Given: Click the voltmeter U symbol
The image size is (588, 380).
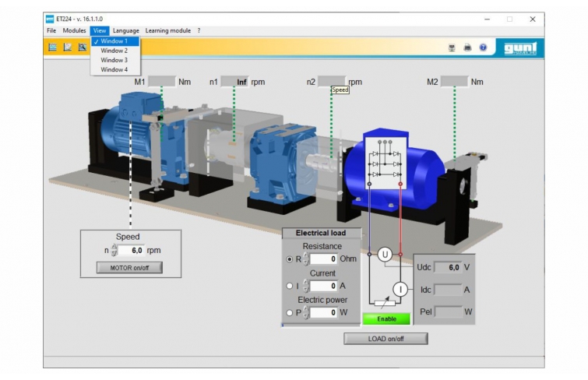Looking at the screenshot, I should coord(384,254).
